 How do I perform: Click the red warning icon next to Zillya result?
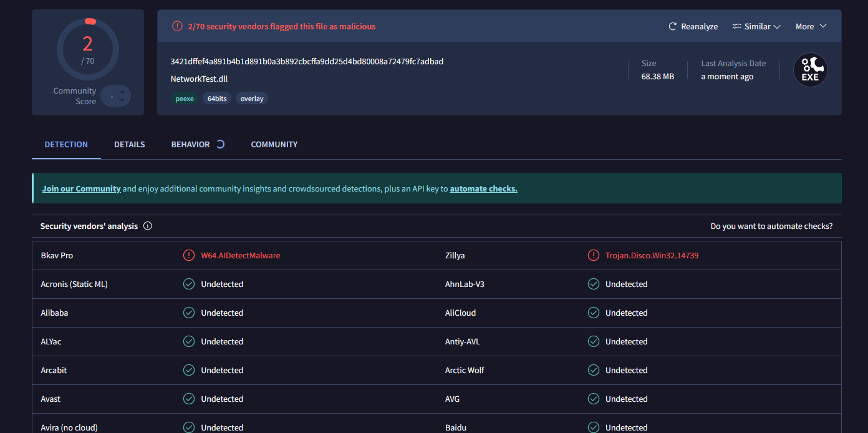[x=594, y=255]
